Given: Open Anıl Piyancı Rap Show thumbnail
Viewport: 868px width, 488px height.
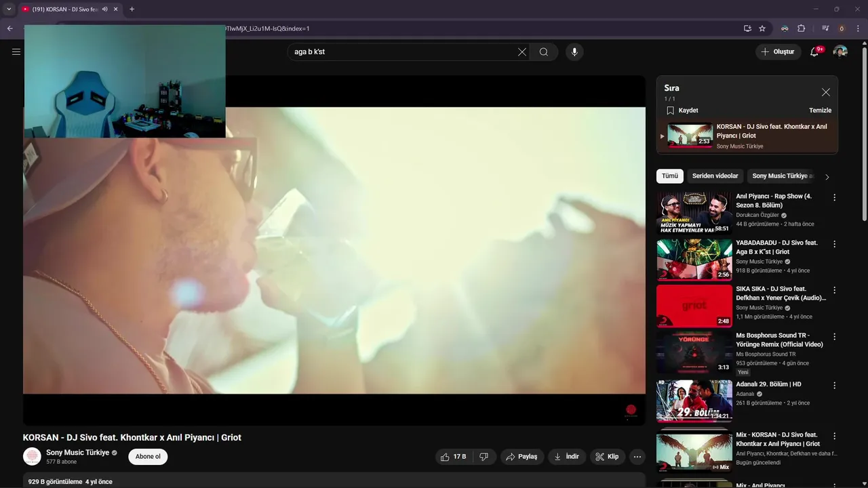Looking at the screenshot, I should pos(694,213).
